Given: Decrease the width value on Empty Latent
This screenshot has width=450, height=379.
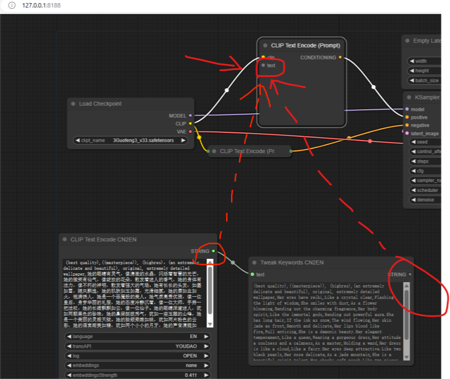Looking at the screenshot, I should click(x=412, y=61).
